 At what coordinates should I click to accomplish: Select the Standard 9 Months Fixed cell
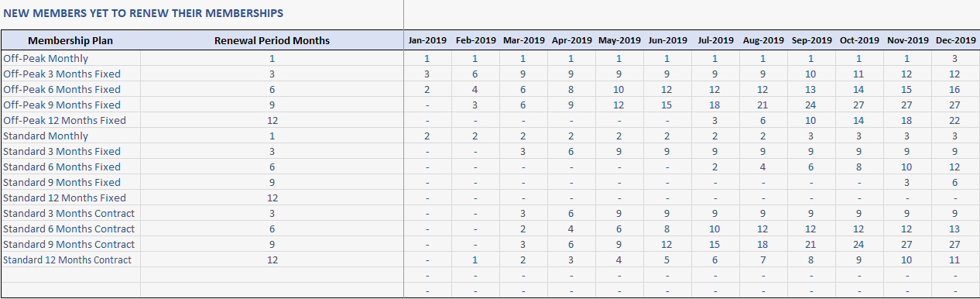pos(70,182)
